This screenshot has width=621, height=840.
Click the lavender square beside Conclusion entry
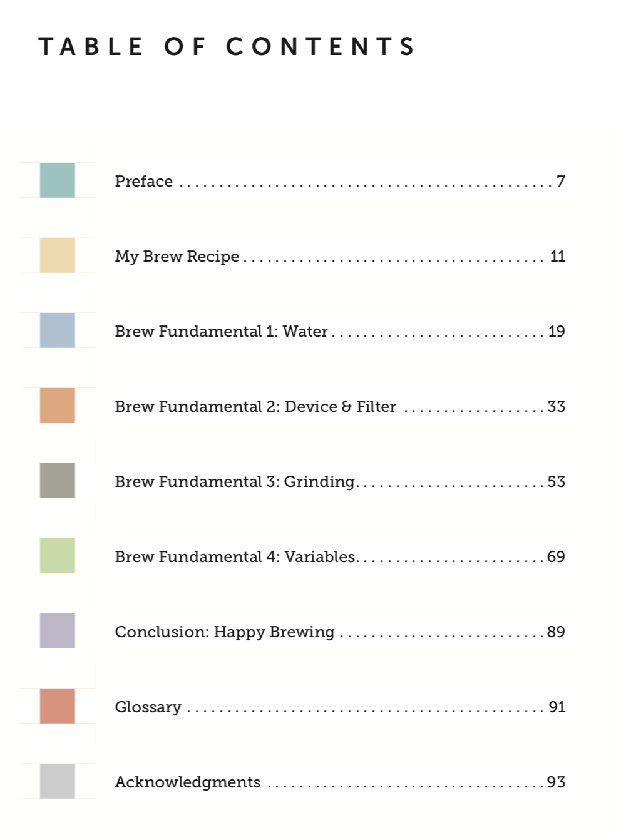click(58, 631)
